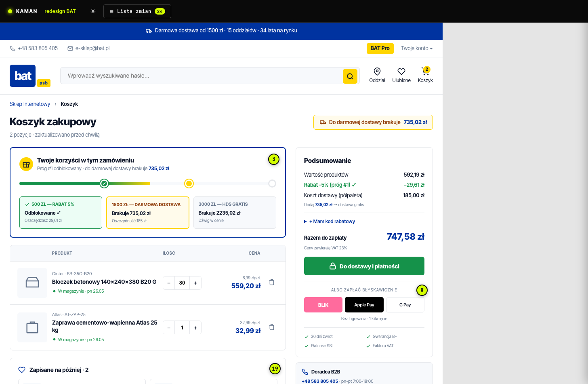Click the 559,20 zł product price
588x384 pixels.
tap(246, 286)
